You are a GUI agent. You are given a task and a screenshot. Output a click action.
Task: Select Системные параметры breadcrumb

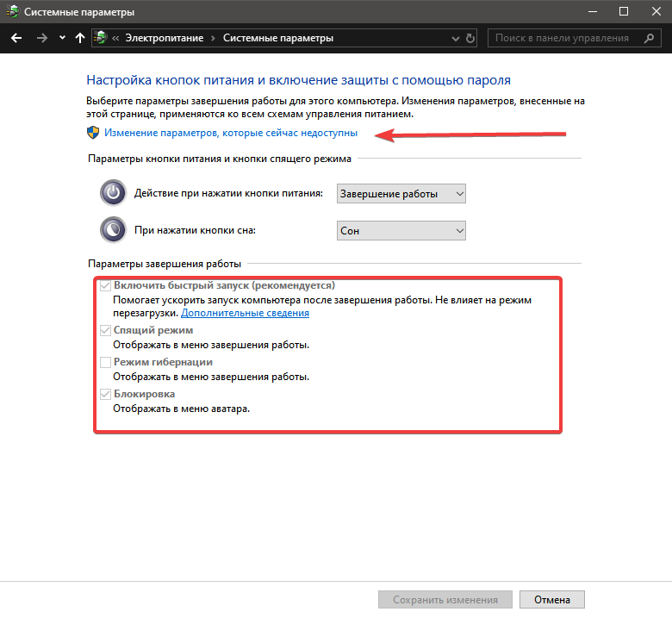click(278, 38)
